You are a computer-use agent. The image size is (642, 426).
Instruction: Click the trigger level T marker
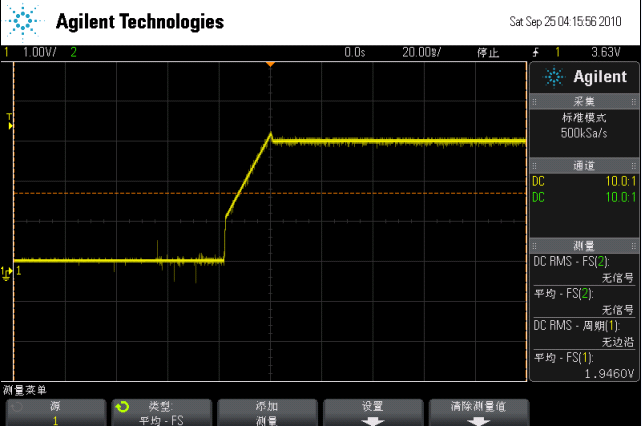[x=10, y=121]
